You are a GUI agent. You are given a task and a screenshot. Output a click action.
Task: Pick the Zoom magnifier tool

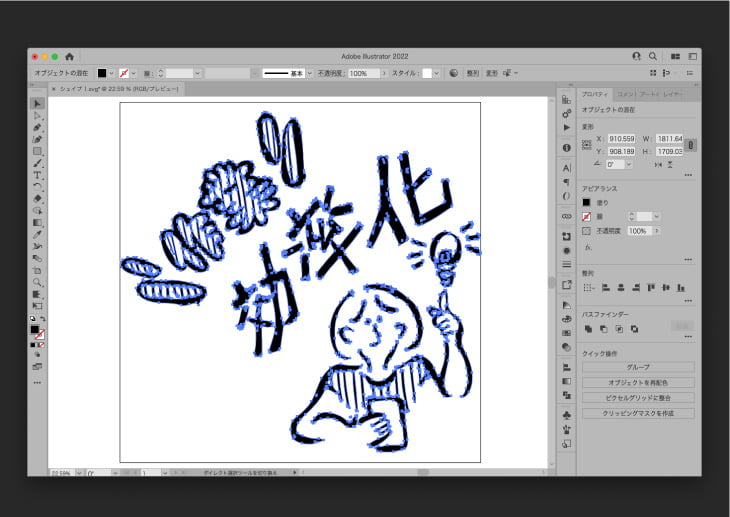click(x=38, y=282)
